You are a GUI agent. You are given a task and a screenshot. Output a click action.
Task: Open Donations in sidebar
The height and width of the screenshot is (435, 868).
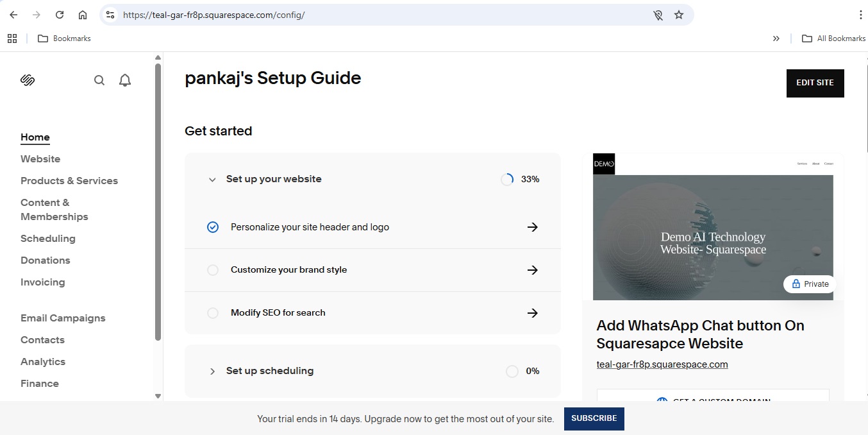pos(46,260)
